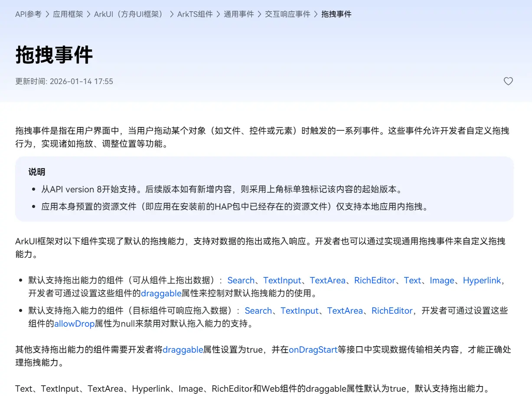This screenshot has height=396, width=532.
Task: Click draggable link before 属性设置为true
Action: click(183, 350)
